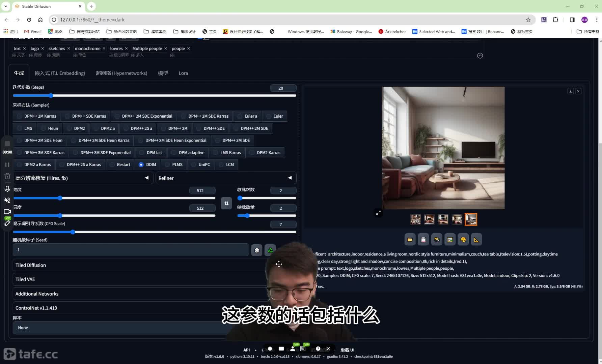This screenshot has width=602, height=364.
Task: Send image to img2img with picture icon
Action: pos(450,240)
